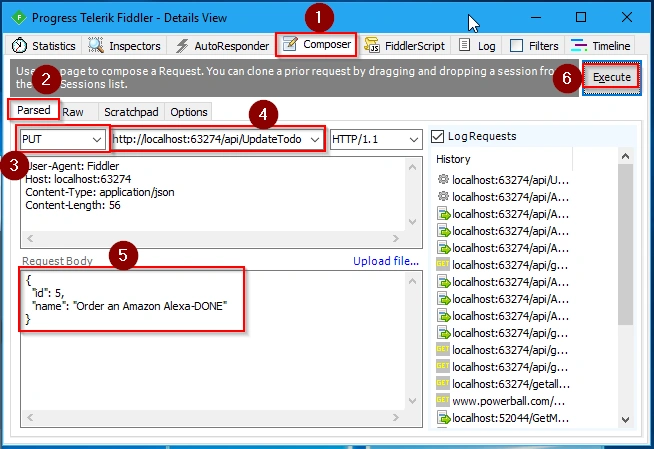
Task: Click the headers box scroll-right arrow
Action: (396, 238)
